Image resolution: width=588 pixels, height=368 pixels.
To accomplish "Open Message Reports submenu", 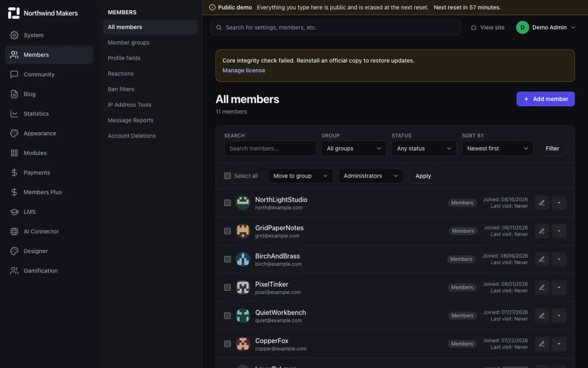I will pyautogui.click(x=150, y=120).
